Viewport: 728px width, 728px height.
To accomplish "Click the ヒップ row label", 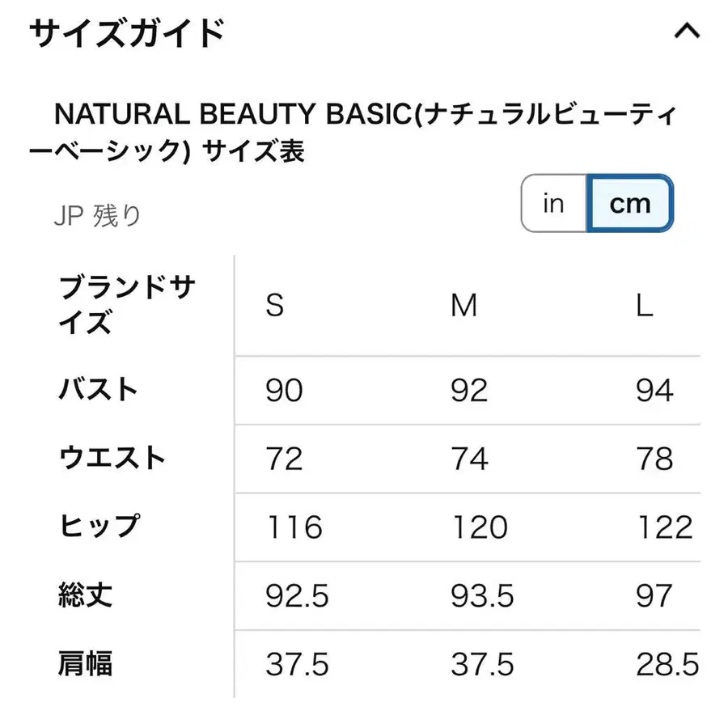I will coord(99,527).
